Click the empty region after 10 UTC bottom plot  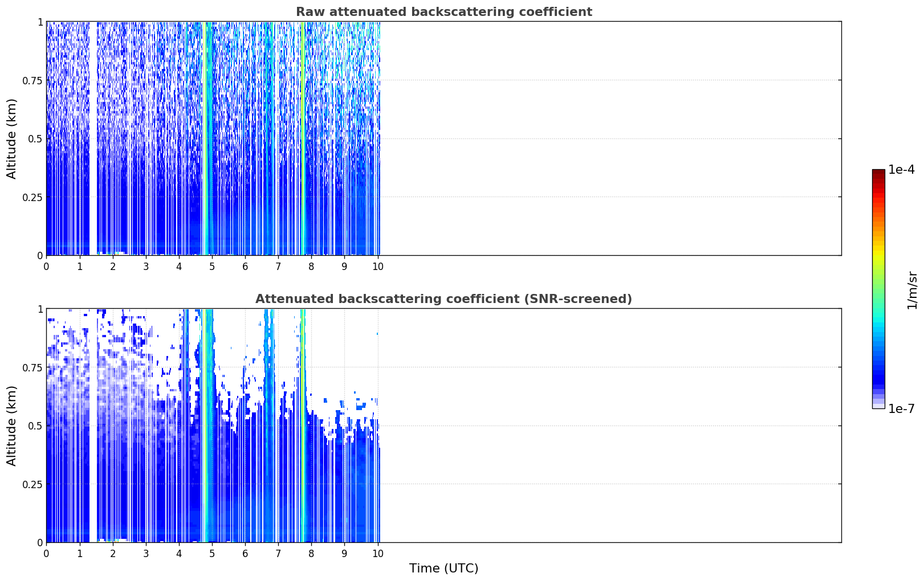pyautogui.click(x=610, y=425)
